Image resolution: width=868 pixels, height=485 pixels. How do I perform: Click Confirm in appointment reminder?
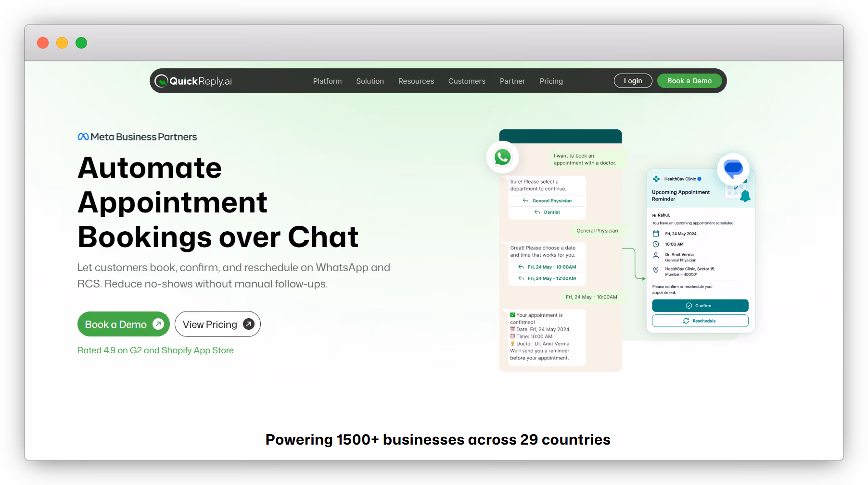[700, 306]
